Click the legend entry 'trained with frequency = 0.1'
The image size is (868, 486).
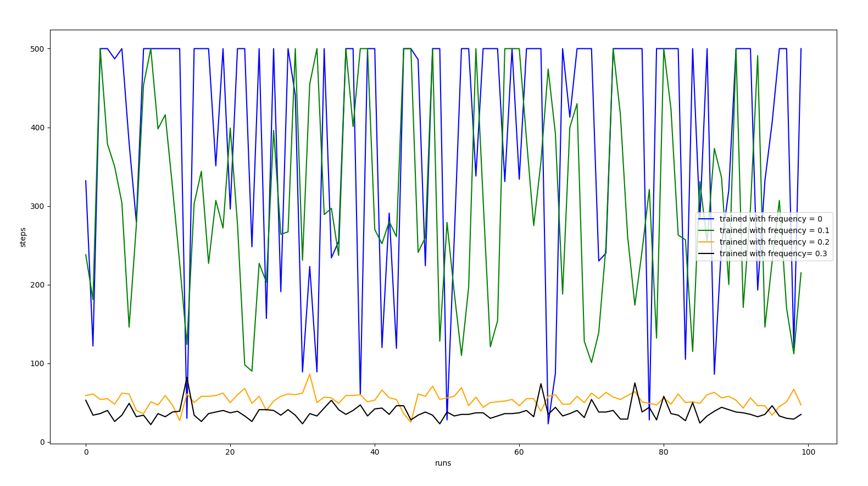[x=775, y=230]
